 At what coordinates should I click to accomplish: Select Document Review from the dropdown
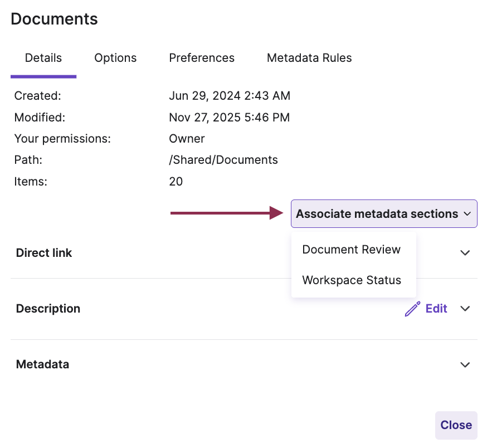point(352,250)
